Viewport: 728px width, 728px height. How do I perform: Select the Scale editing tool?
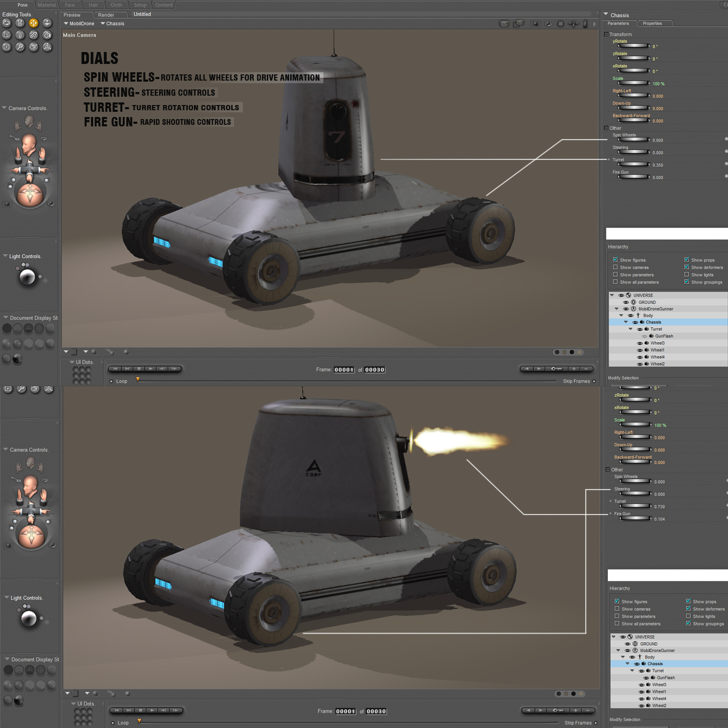click(x=6, y=35)
